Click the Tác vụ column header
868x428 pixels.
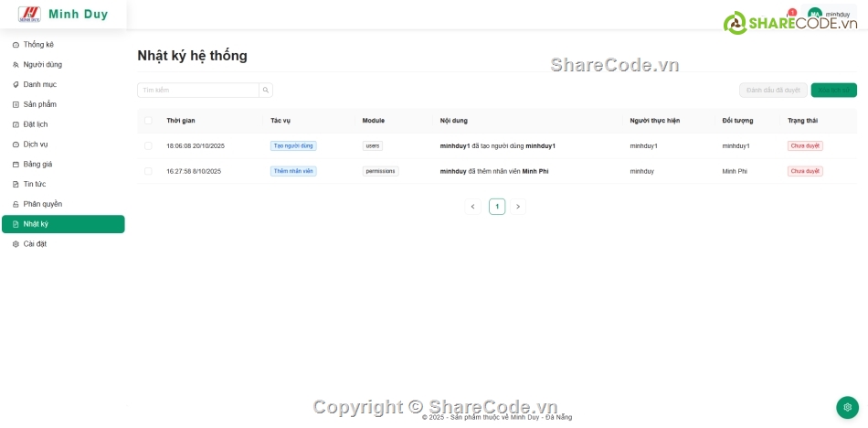coord(281,121)
